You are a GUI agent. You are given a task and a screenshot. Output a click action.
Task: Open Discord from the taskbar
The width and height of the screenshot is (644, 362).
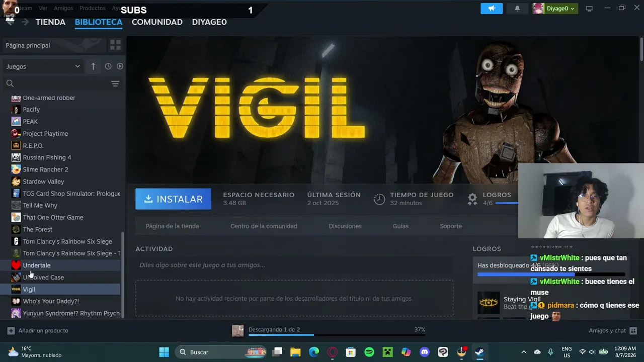click(425, 352)
